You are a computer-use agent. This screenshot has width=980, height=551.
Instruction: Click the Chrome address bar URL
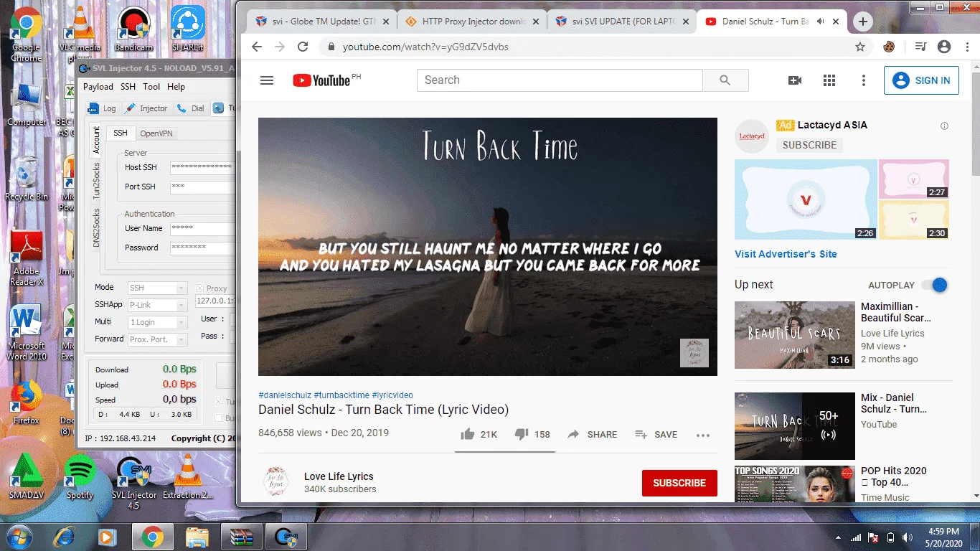[426, 47]
